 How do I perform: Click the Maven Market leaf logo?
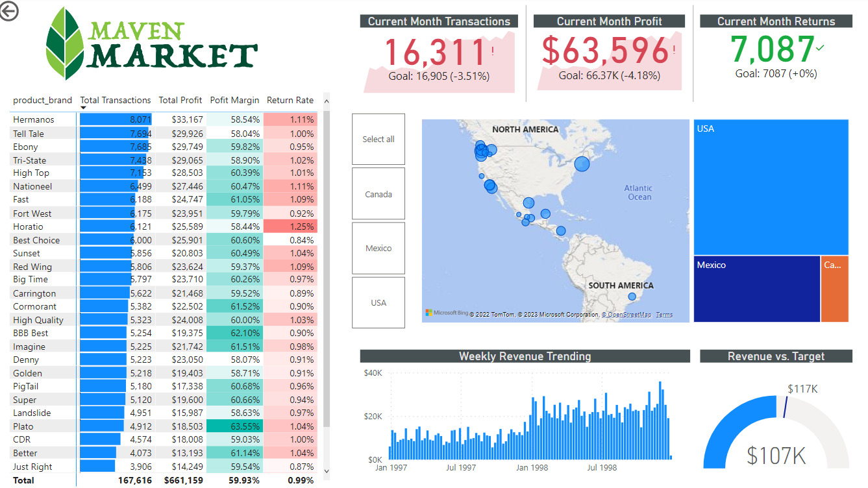[x=65, y=42]
